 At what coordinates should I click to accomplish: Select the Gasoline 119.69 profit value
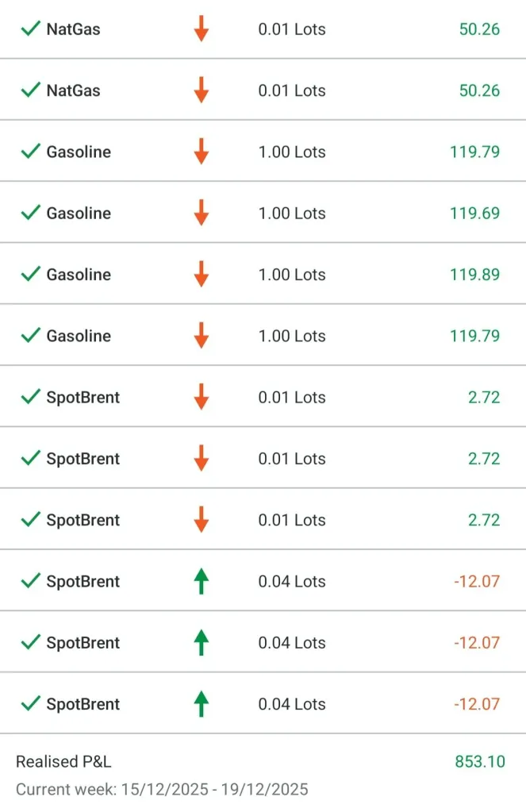click(474, 214)
